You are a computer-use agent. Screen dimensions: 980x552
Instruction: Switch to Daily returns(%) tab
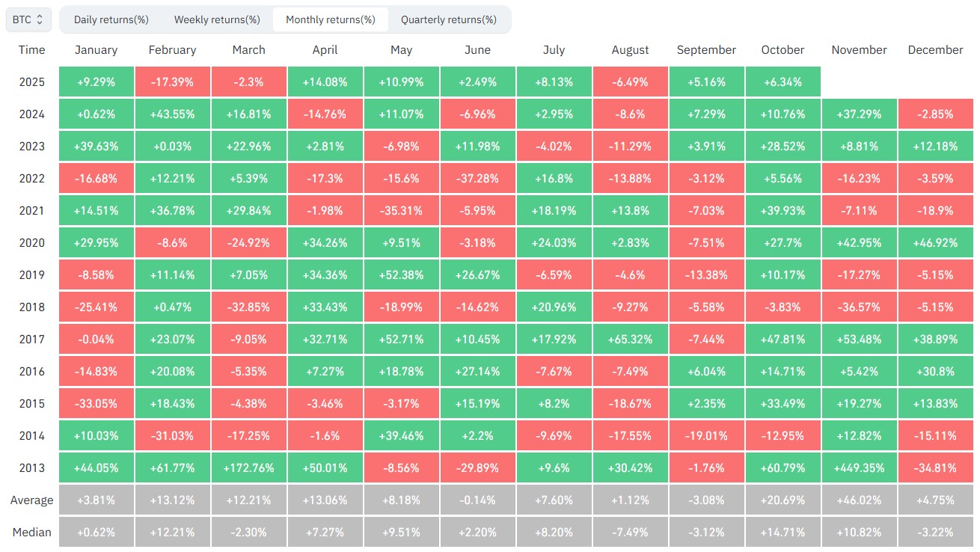pos(111,19)
